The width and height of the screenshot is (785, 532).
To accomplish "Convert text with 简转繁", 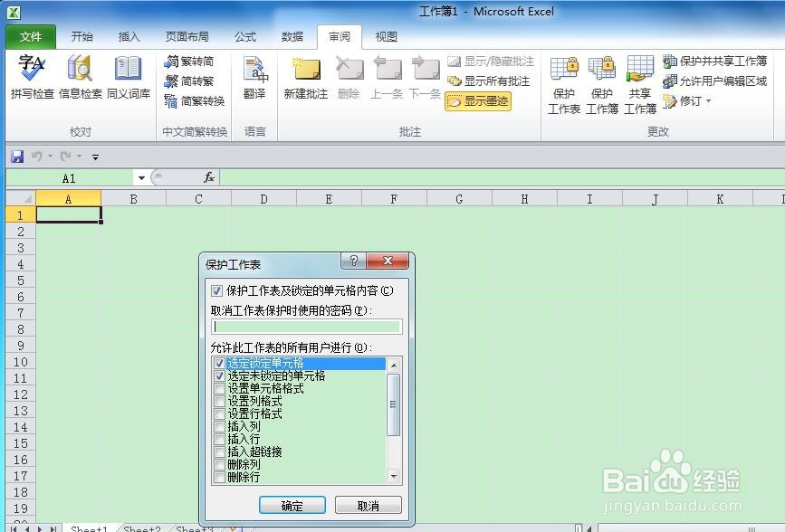I will tap(189, 81).
